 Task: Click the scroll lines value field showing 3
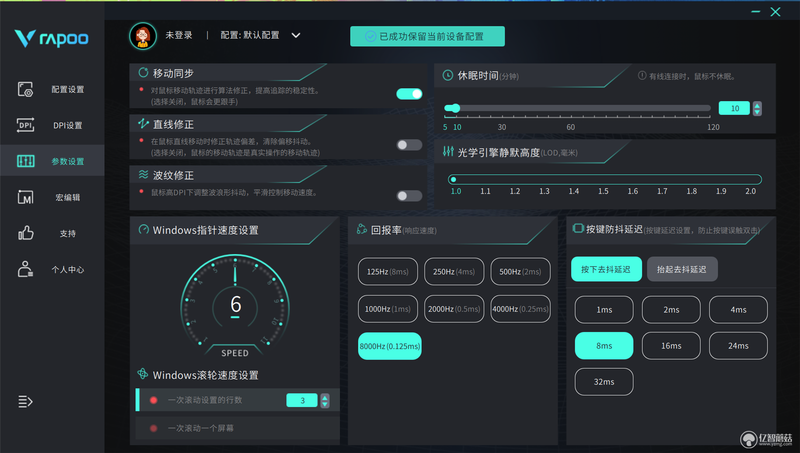coord(302,400)
